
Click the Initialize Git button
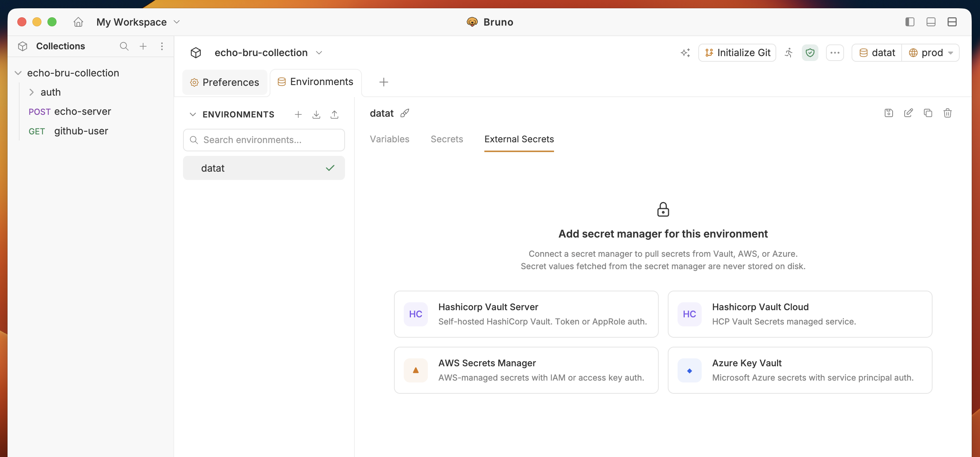[x=737, y=53]
